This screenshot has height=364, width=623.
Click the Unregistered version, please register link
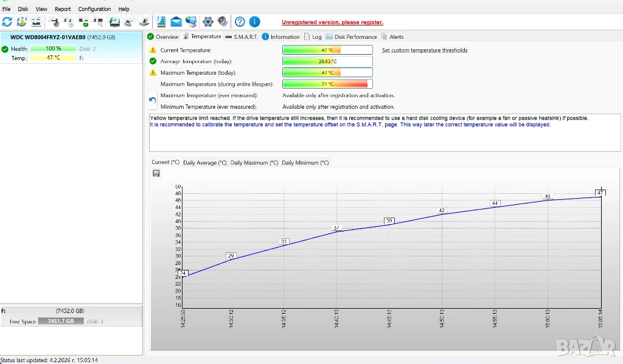pyautogui.click(x=332, y=22)
